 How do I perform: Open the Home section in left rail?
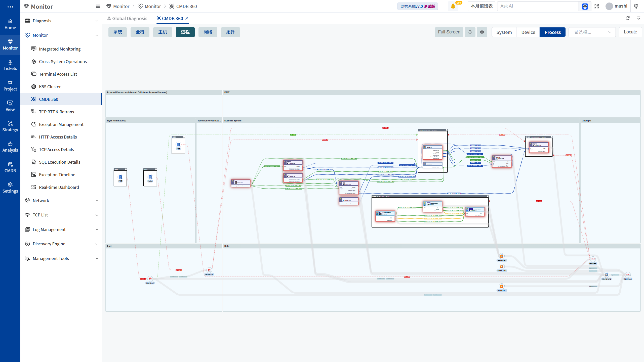point(10,24)
